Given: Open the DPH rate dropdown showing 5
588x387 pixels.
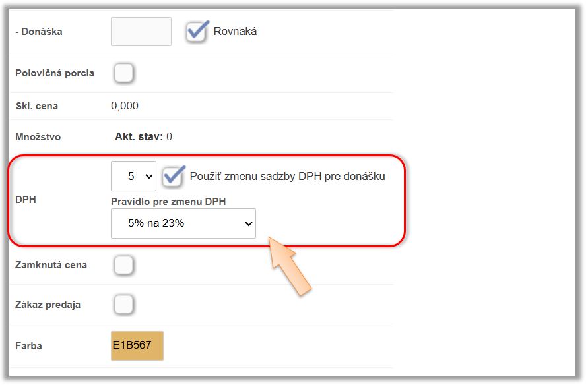Looking at the screenshot, I should [133, 177].
